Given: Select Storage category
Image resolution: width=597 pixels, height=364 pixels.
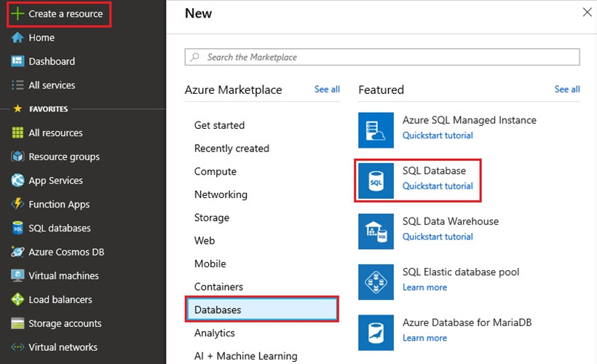Looking at the screenshot, I should coord(212,218).
